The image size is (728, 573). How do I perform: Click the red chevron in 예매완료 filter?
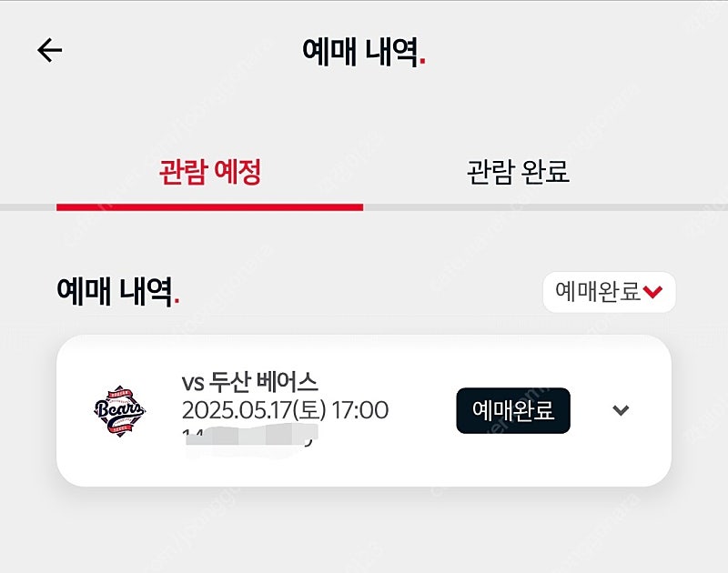coord(652,292)
